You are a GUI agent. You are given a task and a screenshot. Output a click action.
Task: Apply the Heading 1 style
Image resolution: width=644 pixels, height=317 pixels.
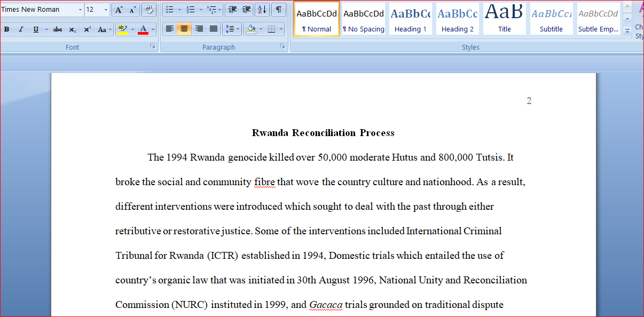click(x=411, y=19)
